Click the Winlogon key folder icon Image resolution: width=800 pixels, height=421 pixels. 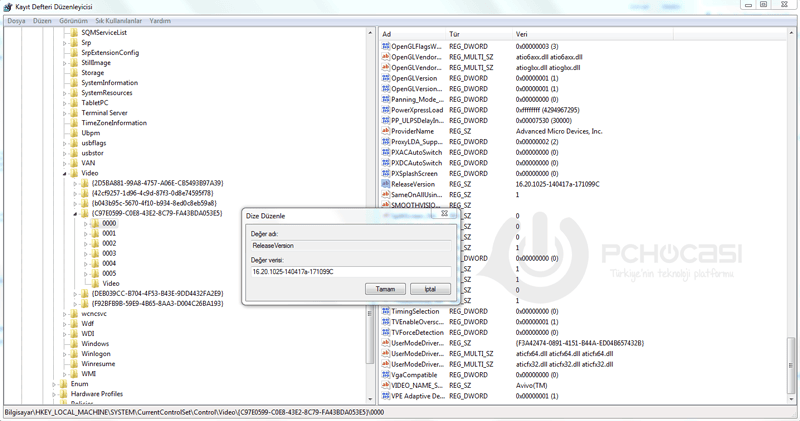(74, 354)
